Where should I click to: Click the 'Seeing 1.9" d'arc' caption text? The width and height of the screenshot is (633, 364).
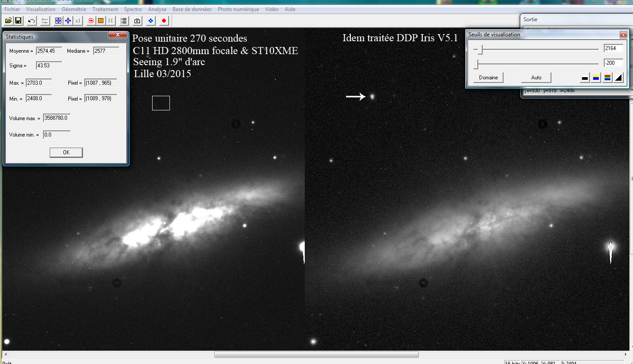coord(169,62)
